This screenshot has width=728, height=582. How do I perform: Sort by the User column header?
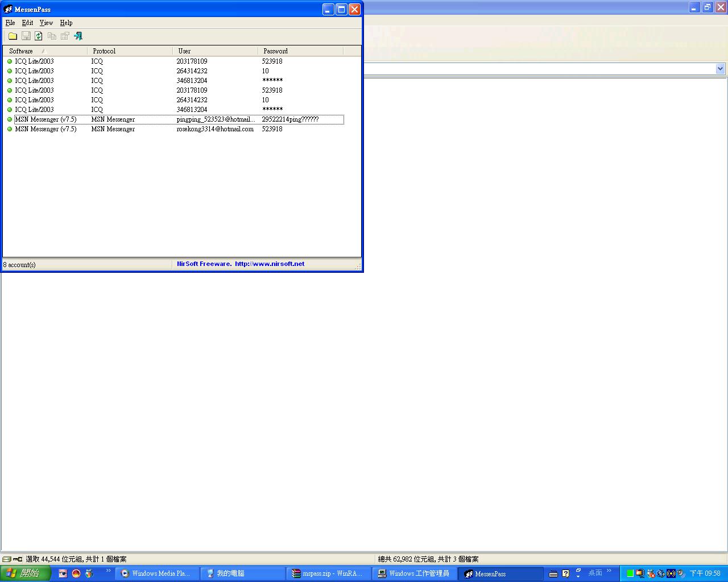[215, 51]
